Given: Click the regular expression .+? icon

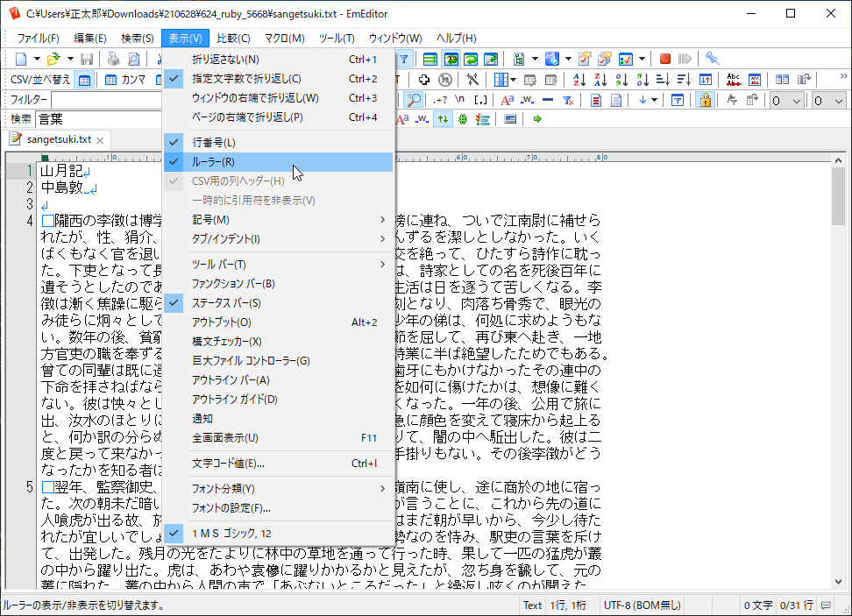Looking at the screenshot, I should click(x=442, y=99).
